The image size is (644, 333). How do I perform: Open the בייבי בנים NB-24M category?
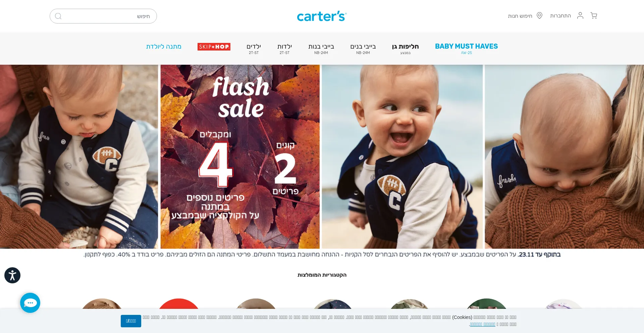point(363,49)
